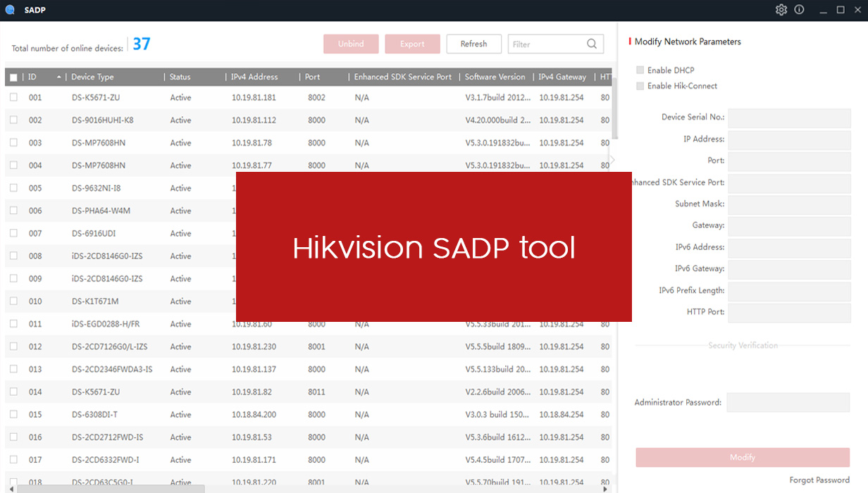Sort by the IPv4 Address column header
This screenshot has width=868, height=493.
point(254,77)
